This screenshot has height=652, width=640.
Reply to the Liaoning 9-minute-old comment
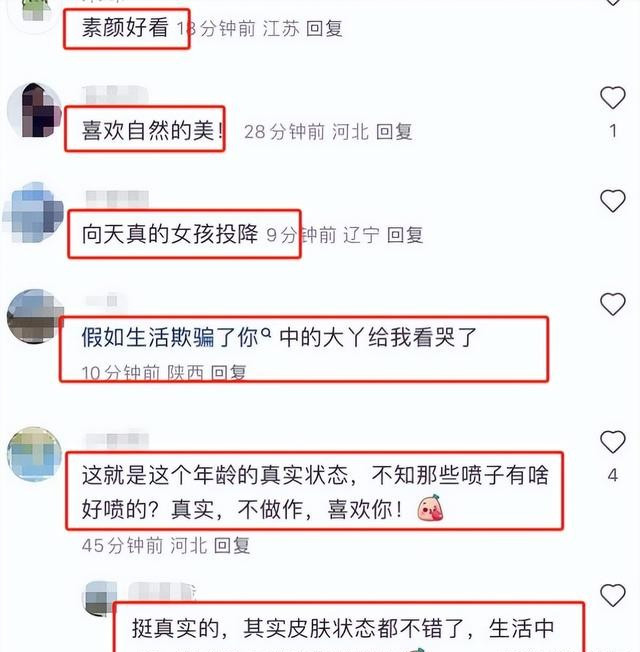(x=405, y=235)
